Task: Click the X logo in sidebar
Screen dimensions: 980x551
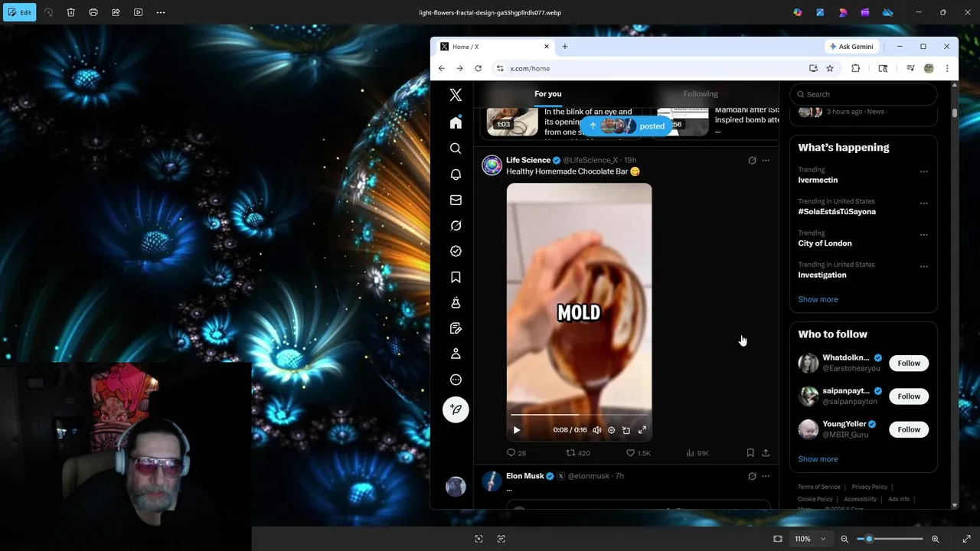Action: 456,95
